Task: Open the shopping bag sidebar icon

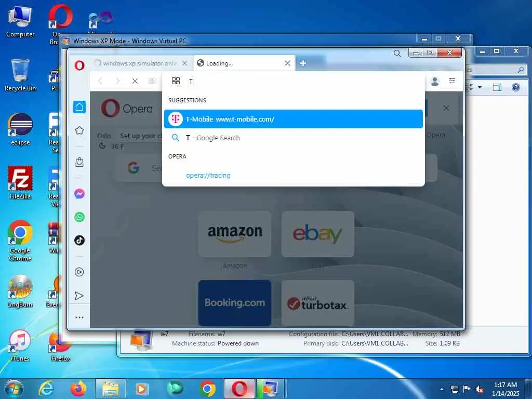Action: point(79,162)
